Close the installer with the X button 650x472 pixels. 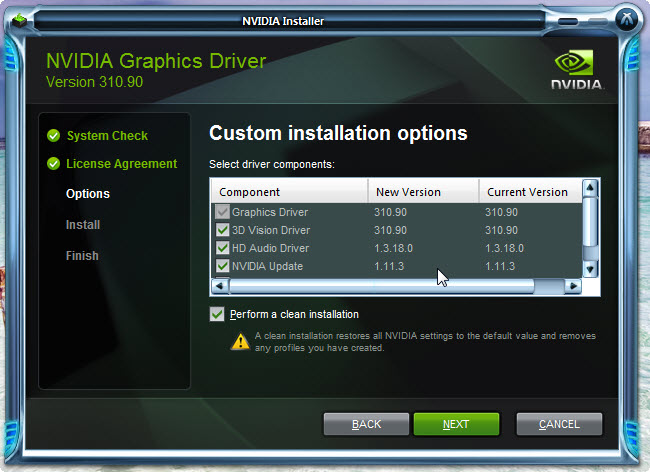coord(627,19)
